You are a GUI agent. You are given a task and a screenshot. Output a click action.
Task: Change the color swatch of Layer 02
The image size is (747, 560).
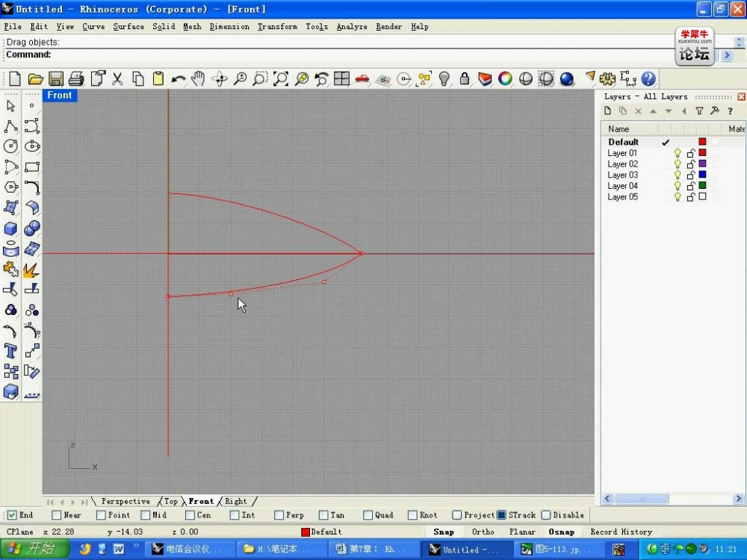702,164
